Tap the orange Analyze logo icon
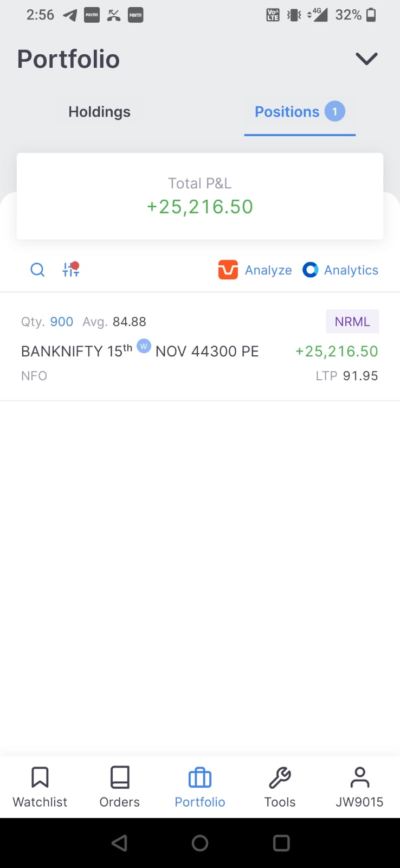This screenshot has width=400, height=868. click(x=228, y=270)
